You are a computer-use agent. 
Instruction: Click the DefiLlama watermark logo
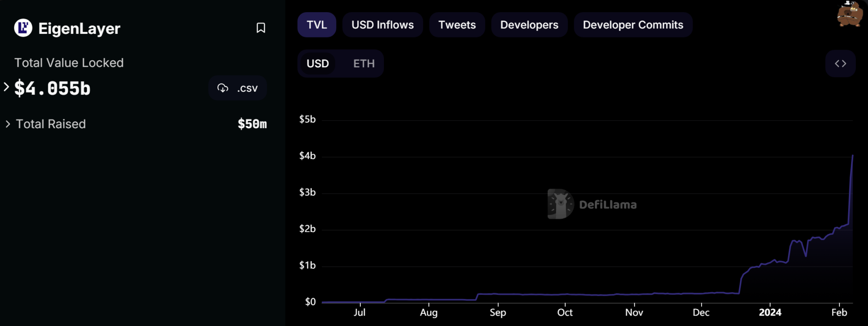tap(561, 204)
